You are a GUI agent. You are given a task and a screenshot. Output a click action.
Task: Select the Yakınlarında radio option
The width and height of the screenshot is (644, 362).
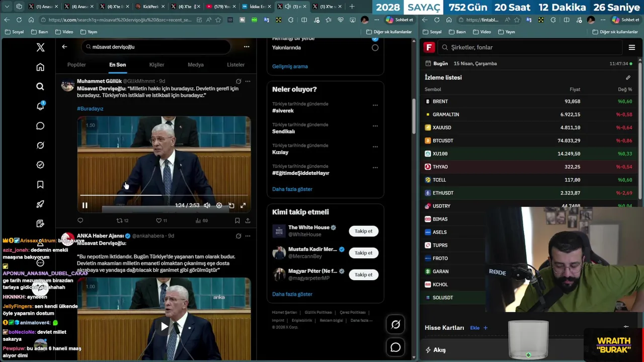coord(375,48)
